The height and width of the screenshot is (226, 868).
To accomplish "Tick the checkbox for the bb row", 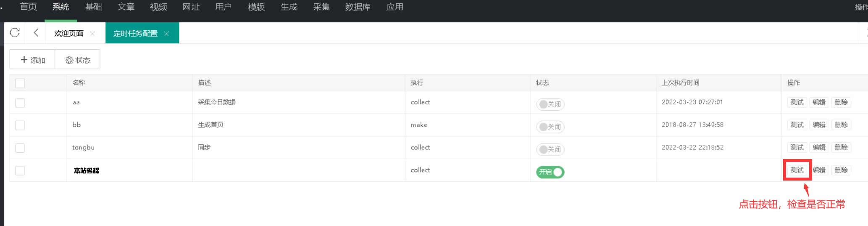I will coord(20,125).
